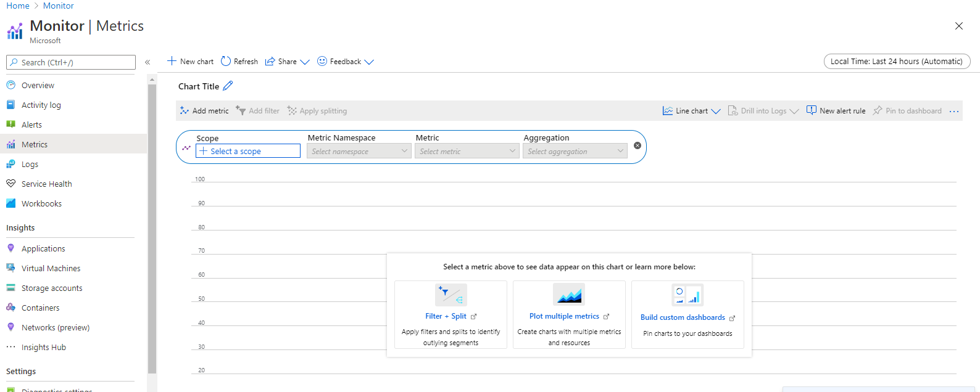Click the Insights section heading
Viewport: 980px width, 392px height.
20,227
